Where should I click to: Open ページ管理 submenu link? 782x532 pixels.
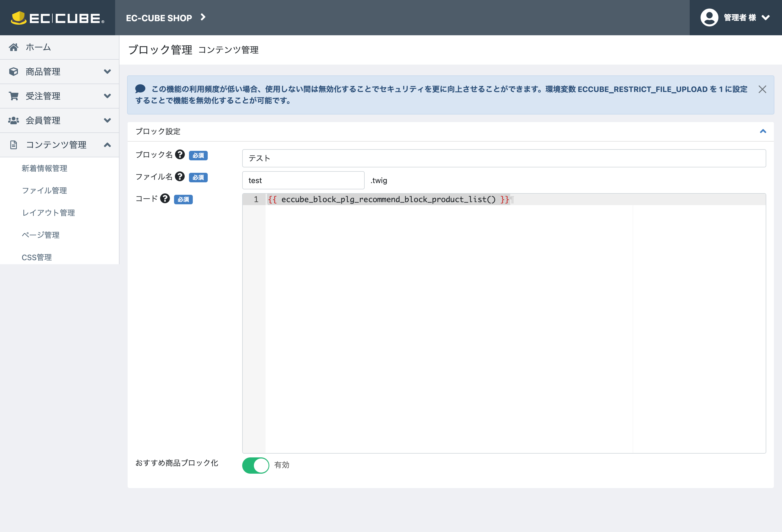coord(41,235)
